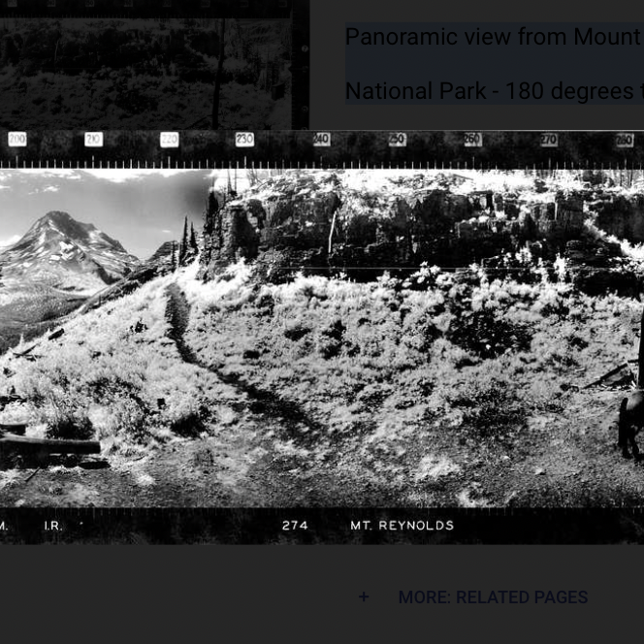Click the 274 number in caption strip
Screen dimensions: 644x644
click(x=295, y=526)
